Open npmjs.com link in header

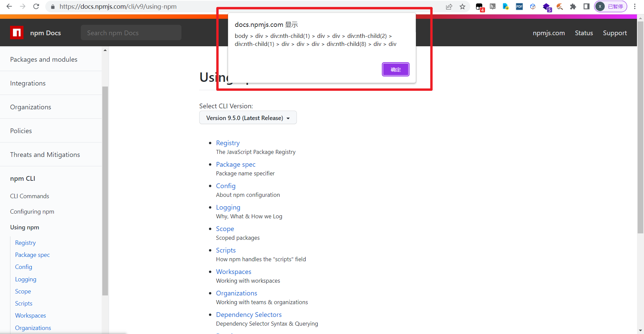(549, 33)
